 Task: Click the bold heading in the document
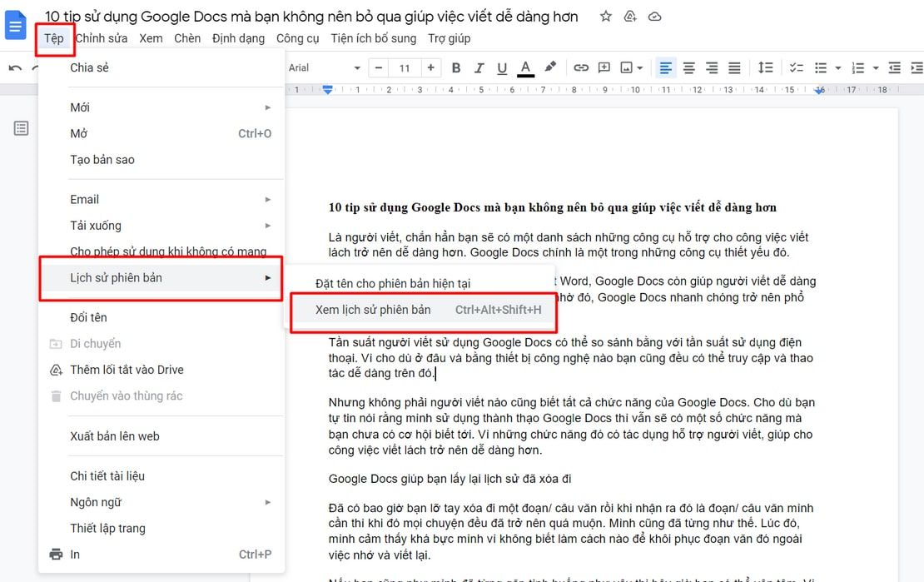[x=552, y=207]
